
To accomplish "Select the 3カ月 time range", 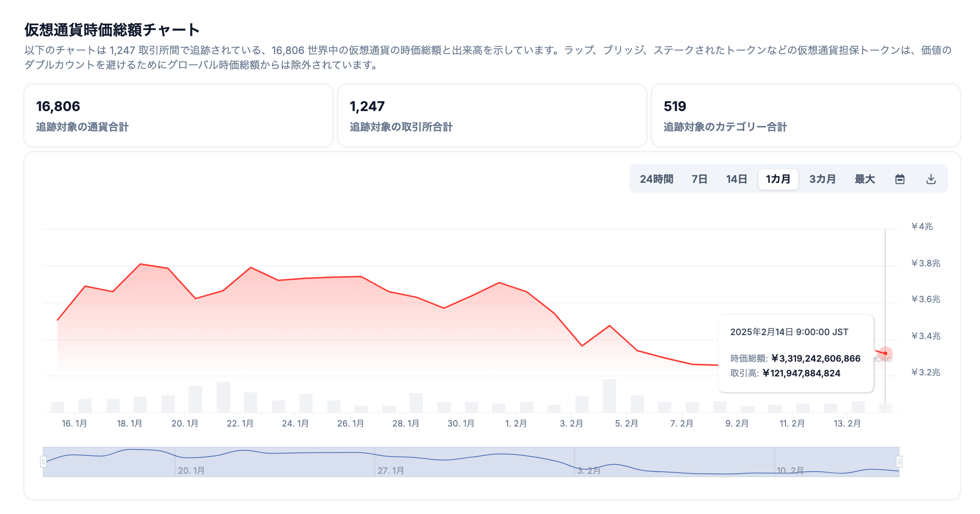I will pyautogui.click(x=822, y=179).
